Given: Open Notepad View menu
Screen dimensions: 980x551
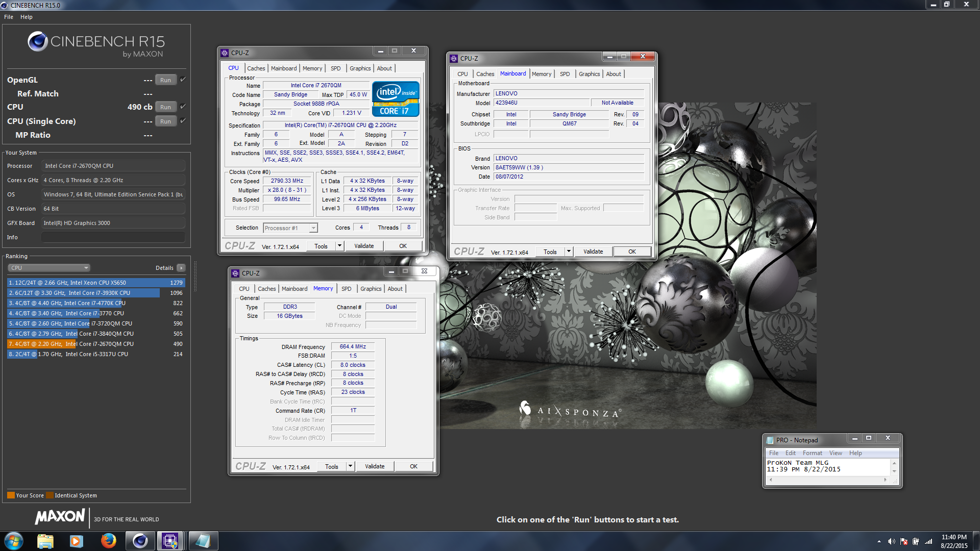Looking at the screenshot, I should 836,453.
